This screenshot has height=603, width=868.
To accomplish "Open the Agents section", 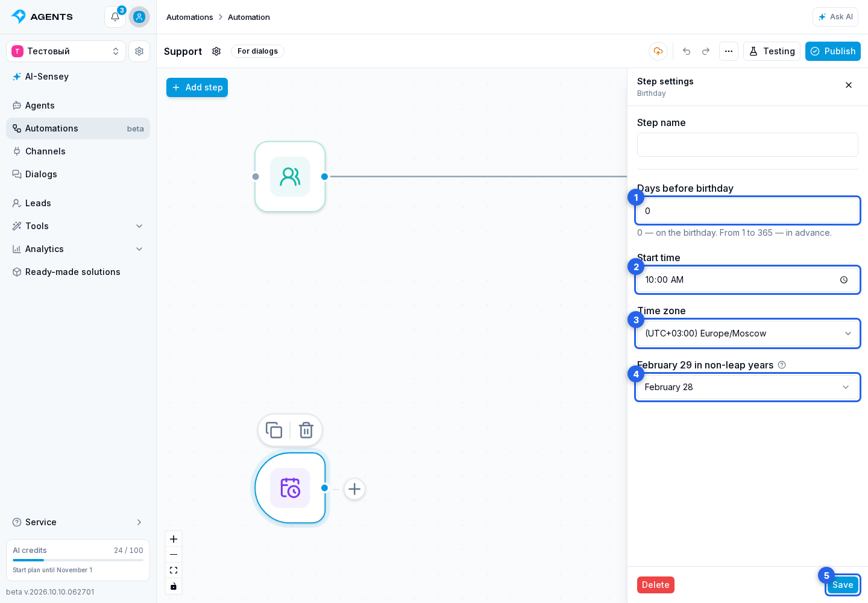I will 78,106.
